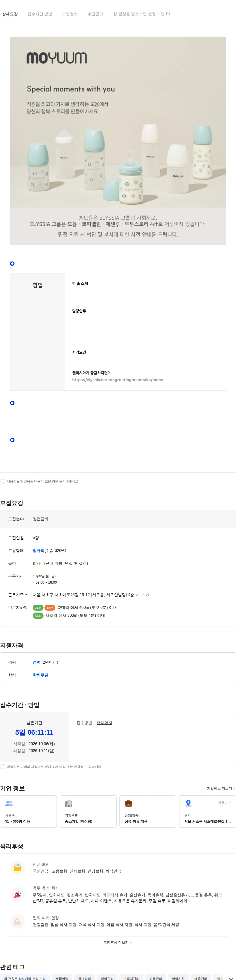Click the 학력무관 link

40,675
